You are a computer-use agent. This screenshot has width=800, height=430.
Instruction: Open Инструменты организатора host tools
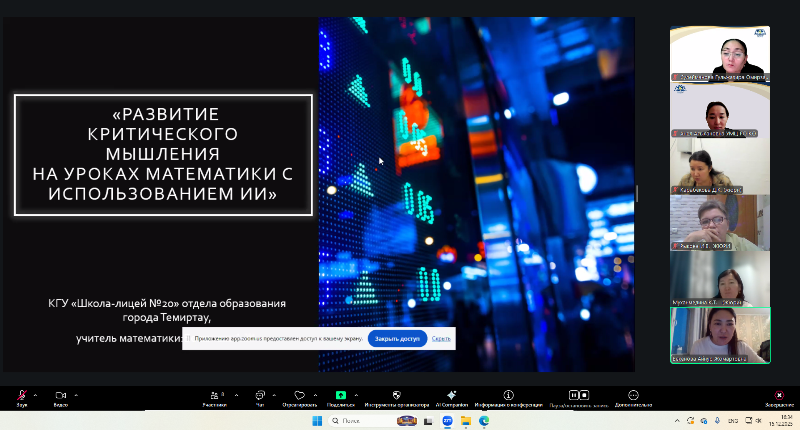click(x=396, y=396)
